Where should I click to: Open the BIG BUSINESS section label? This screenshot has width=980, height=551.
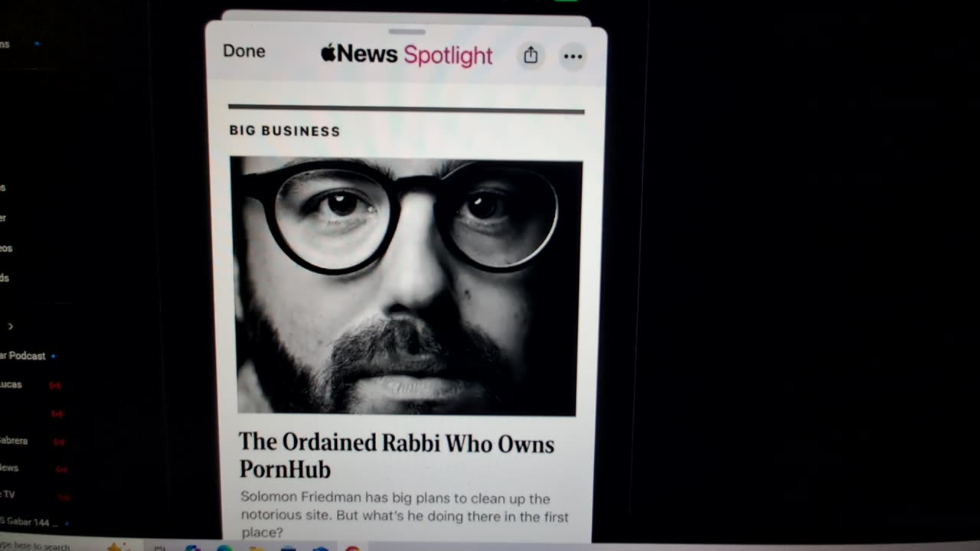point(285,131)
